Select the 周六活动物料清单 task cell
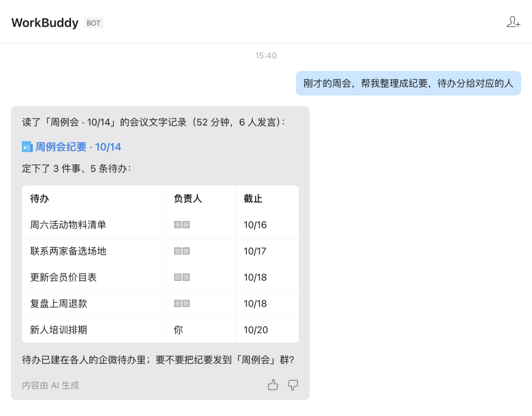Viewport: 532px width, 416px height. [x=93, y=225]
